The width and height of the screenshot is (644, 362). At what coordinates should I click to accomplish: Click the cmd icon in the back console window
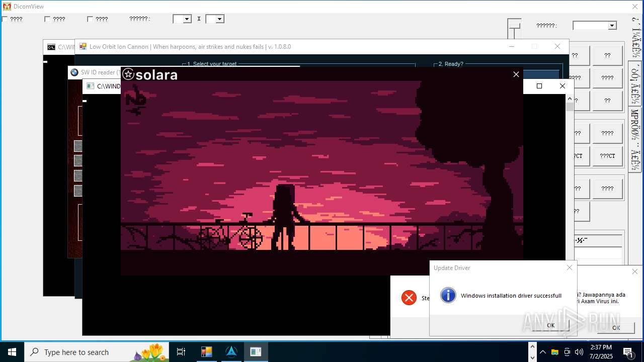[51, 47]
